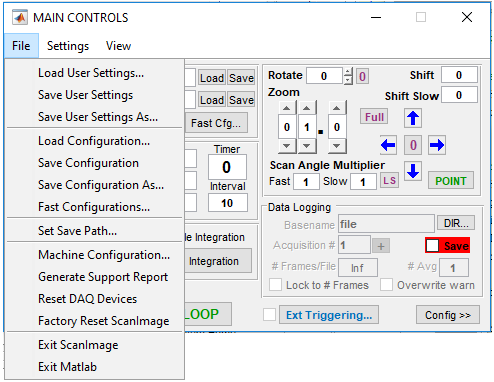Click the blue left arrow shift button

coord(388,145)
